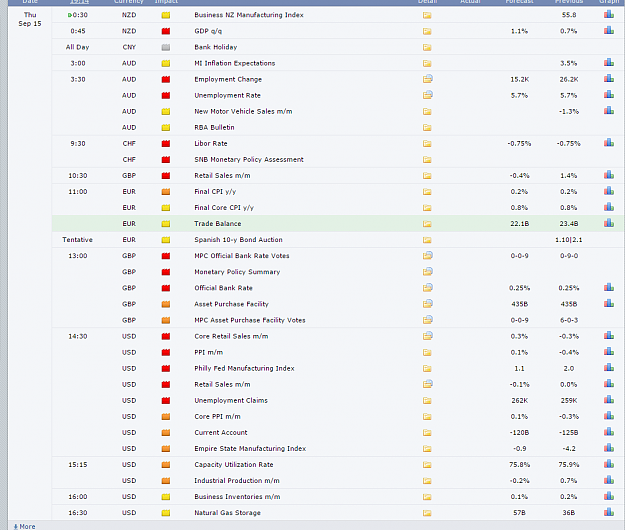Open detail folder for SNB Monetary Policy Assessment

(x=427, y=160)
